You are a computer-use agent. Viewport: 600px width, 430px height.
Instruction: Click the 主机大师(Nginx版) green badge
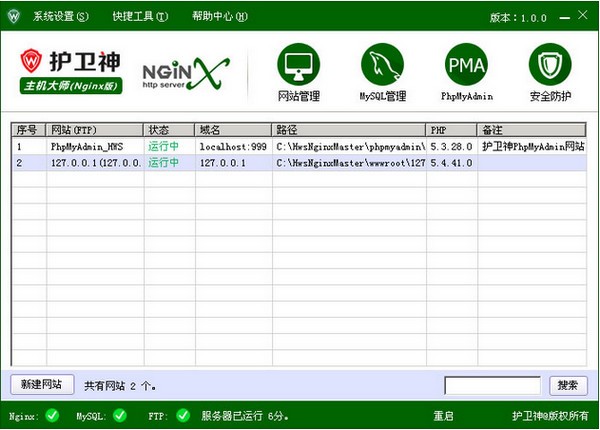tap(71, 86)
